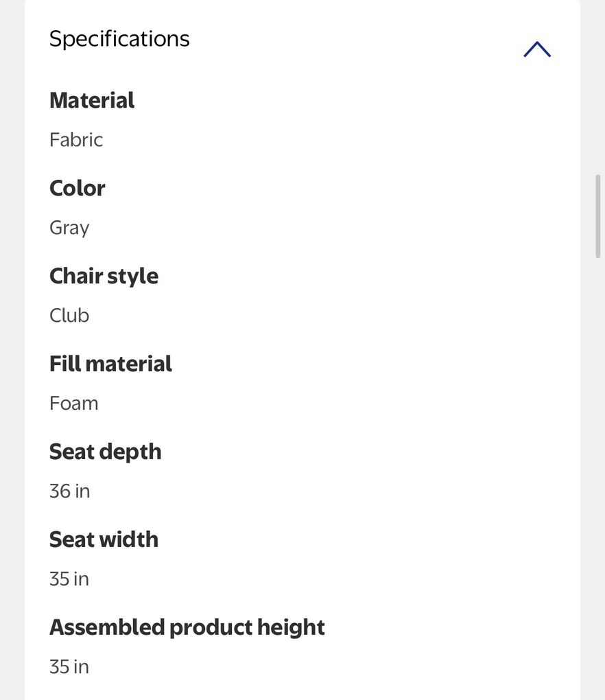Image resolution: width=605 pixels, height=700 pixels.
Task: Click the Specifications section heading
Action: tap(119, 38)
